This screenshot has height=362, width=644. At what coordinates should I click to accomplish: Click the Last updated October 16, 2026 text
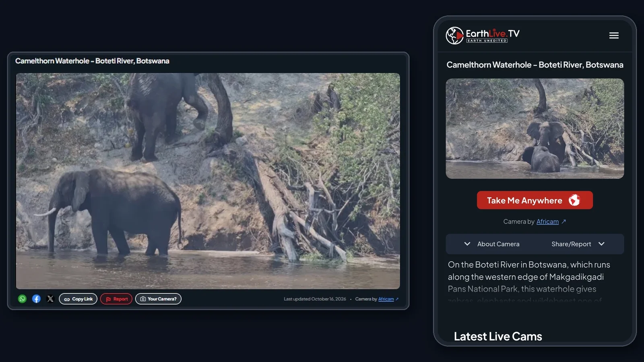315,299
